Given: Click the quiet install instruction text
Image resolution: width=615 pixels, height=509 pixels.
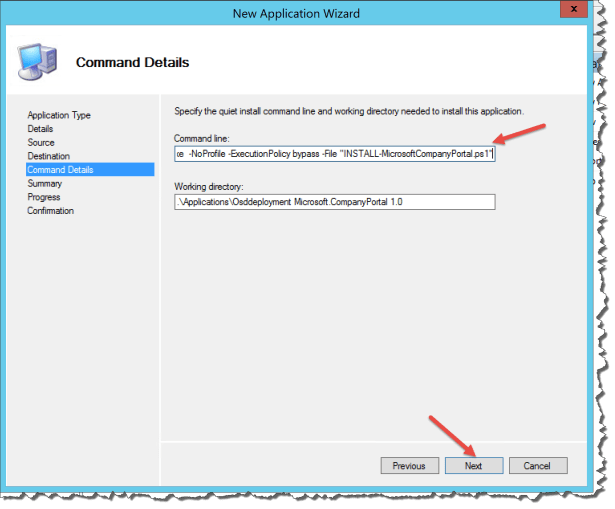Looking at the screenshot, I should [x=348, y=111].
